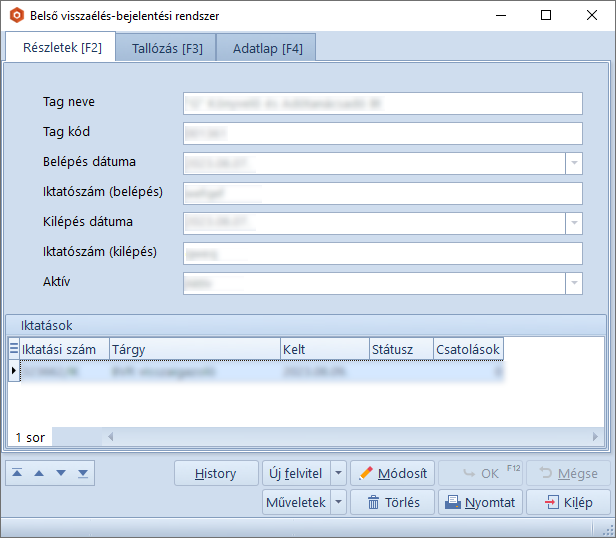Click the History button
Screen dimensions: 616x538
[215, 473]
